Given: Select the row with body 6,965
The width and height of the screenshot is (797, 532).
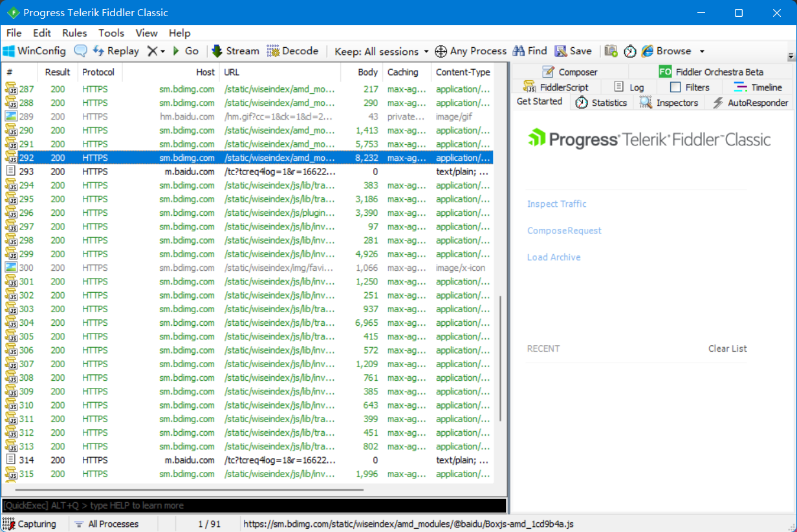Looking at the screenshot, I should coord(248,323).
